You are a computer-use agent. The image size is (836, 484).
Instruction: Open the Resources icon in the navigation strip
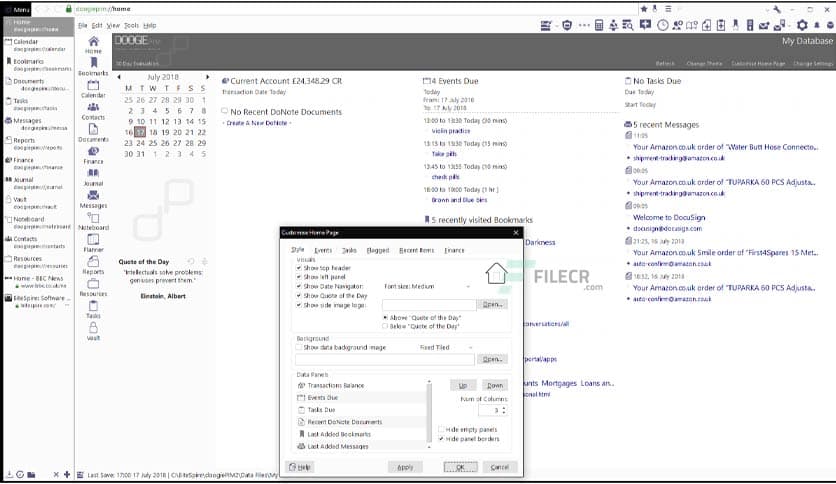click(93, 284)
